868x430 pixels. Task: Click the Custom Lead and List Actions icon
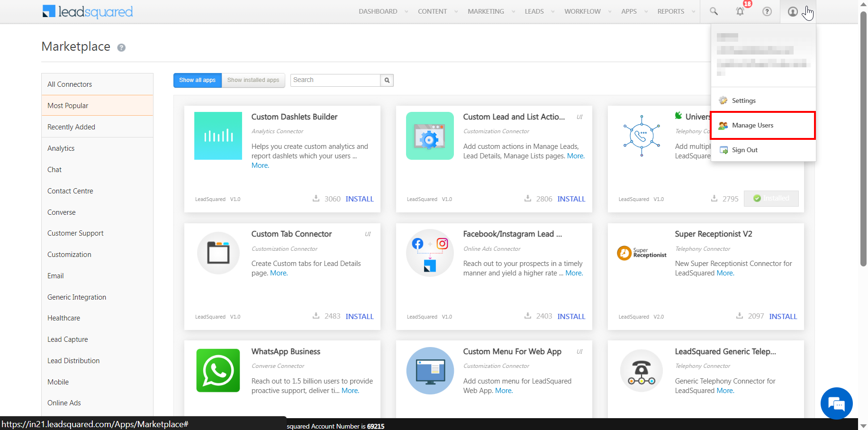(430, 136)
